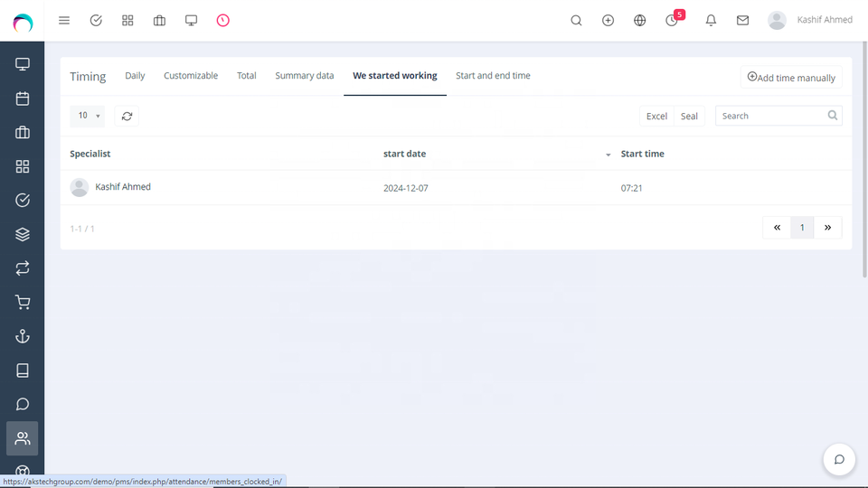Open the search magnifier in header

pos(576,20)
